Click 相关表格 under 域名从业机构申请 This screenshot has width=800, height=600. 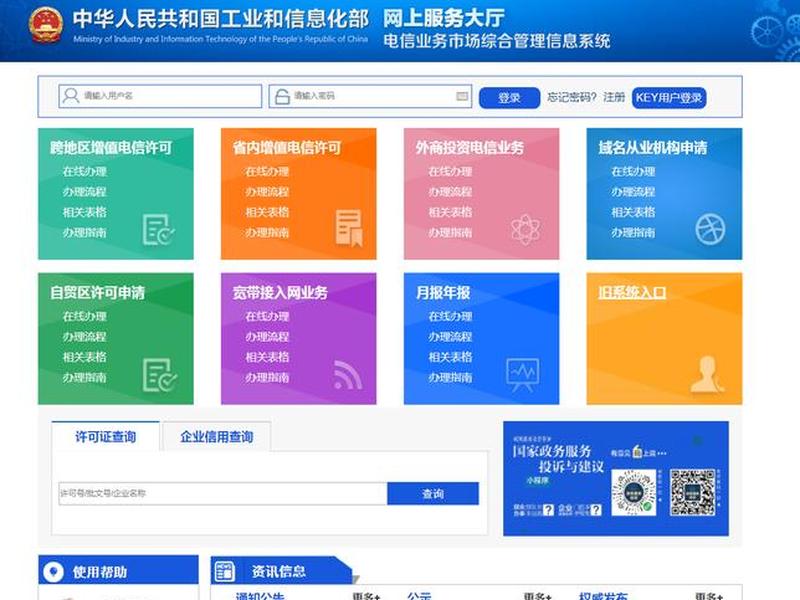(x=633, y=212)
